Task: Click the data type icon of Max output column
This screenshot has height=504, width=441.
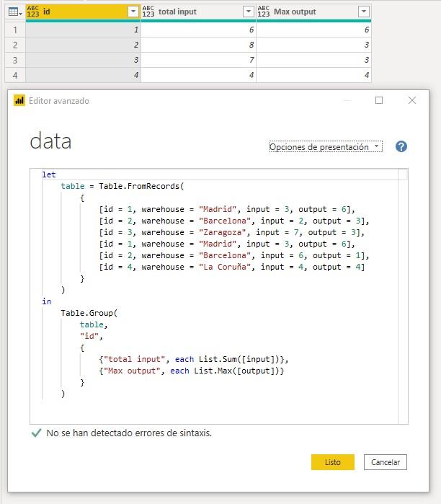Action: (x=264, y=12)
